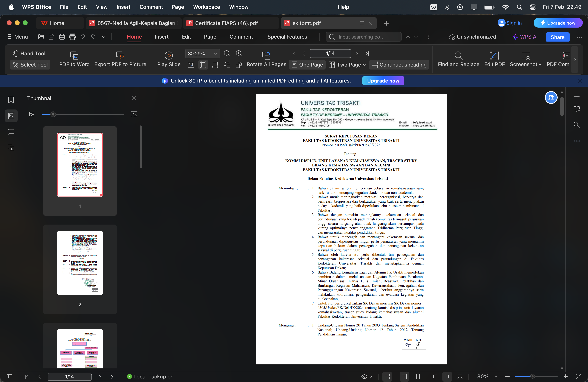Click enlarge thumbnails image icon
The height and width of the screenshot is (382, 588).
click(x=134, y=114)
